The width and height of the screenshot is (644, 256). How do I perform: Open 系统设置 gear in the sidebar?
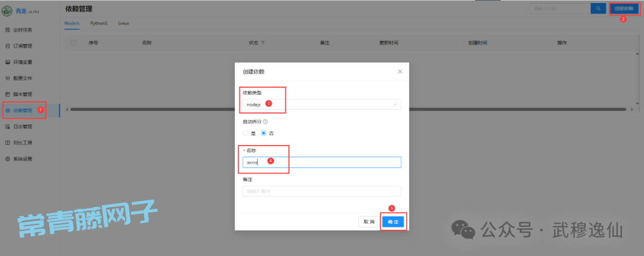(8, 159)
